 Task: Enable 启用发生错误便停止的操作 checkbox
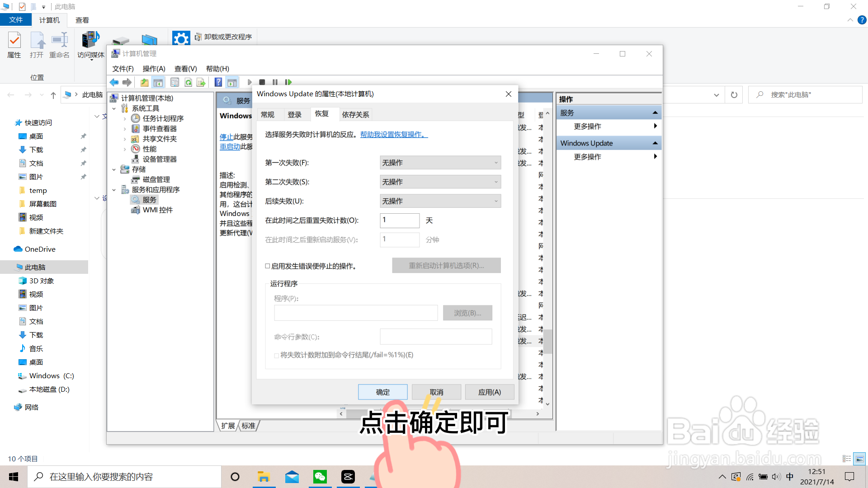click(268, 266)
